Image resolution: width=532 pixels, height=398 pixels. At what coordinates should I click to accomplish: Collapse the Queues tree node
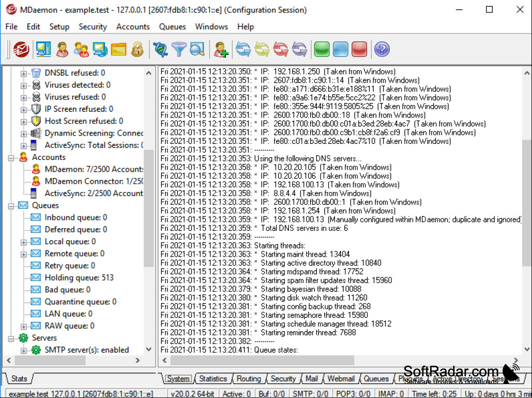[x=11, y=206]
